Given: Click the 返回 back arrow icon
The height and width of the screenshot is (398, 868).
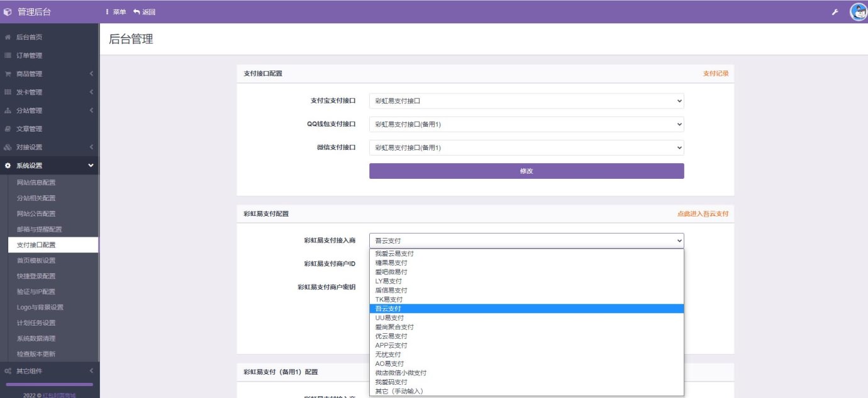Looking at the screenshot, I should tap(136, 12).
